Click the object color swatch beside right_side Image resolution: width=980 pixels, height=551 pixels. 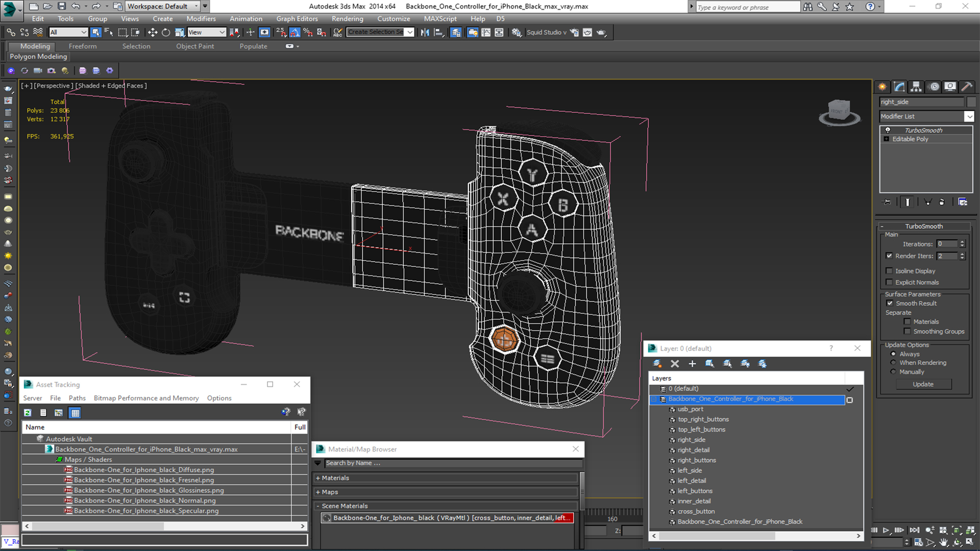(971, 102)
